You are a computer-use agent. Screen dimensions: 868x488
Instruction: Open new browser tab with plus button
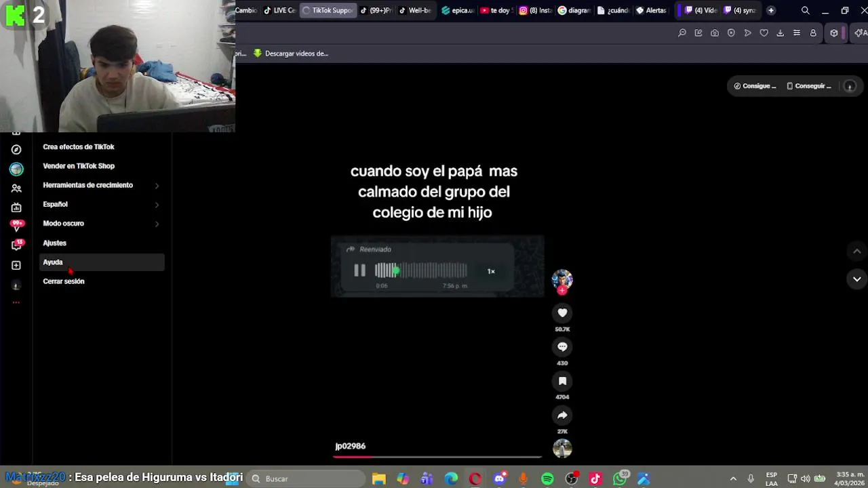[x=771, y=10]
